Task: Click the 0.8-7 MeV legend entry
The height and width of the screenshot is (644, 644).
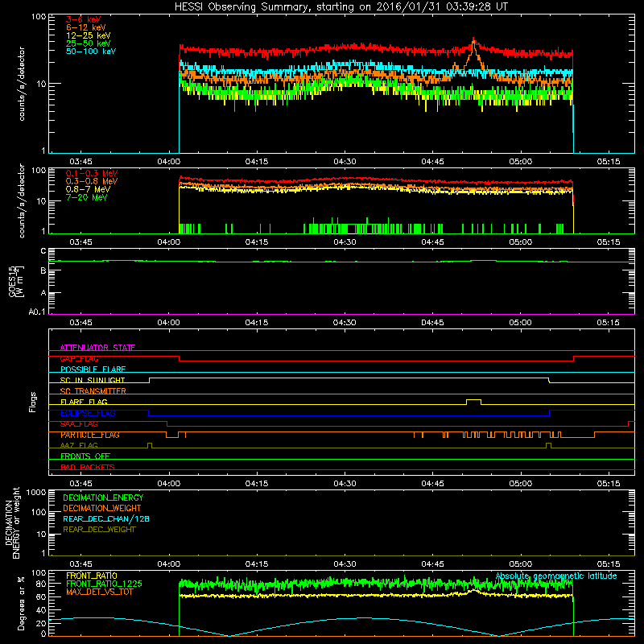Action: tap(88, 189)
